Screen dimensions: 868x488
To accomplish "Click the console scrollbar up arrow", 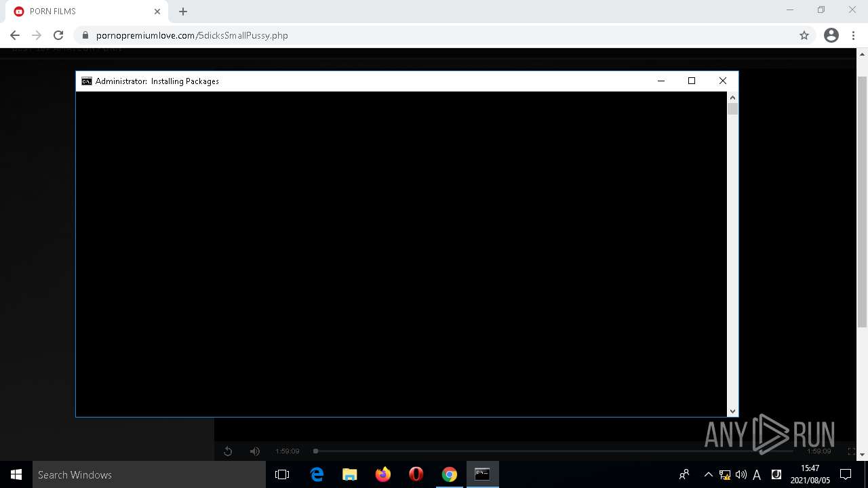I will (732, 98).
